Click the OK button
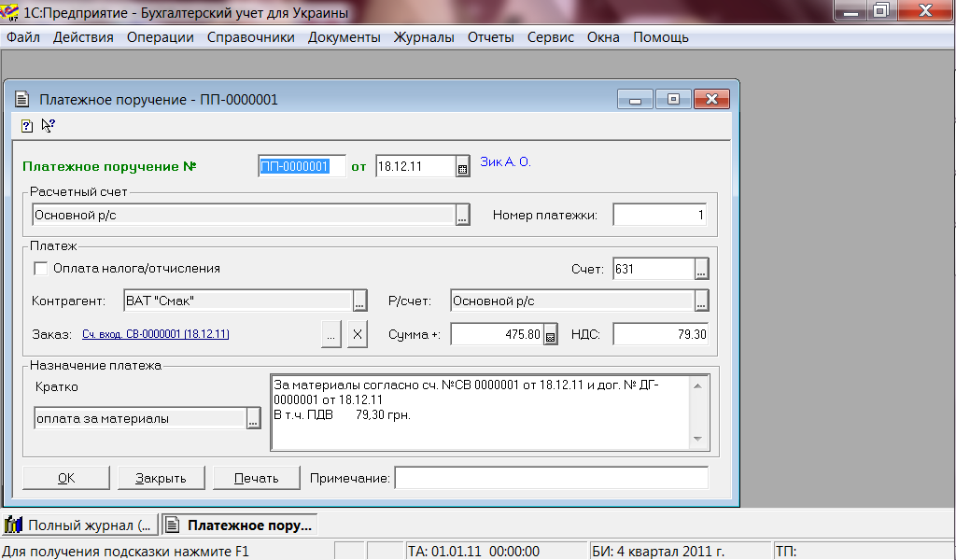Viewport: 956px width, 560px height. [66, 479]
